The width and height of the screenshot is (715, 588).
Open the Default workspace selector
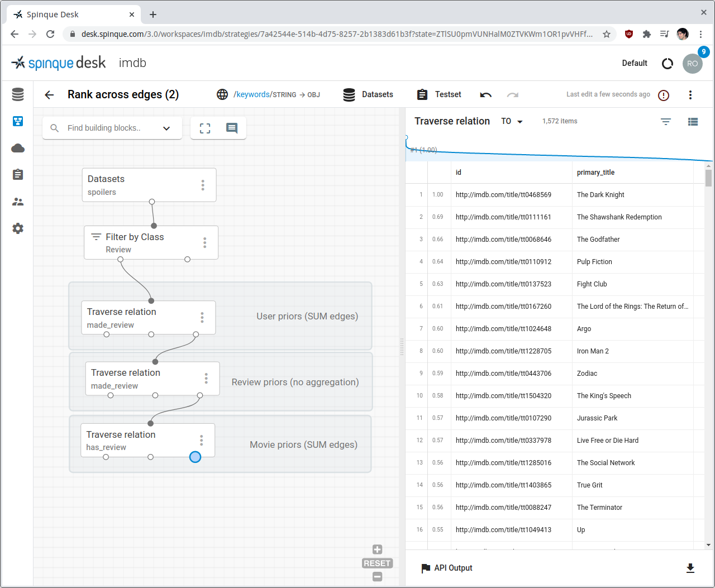pos(635,63)
